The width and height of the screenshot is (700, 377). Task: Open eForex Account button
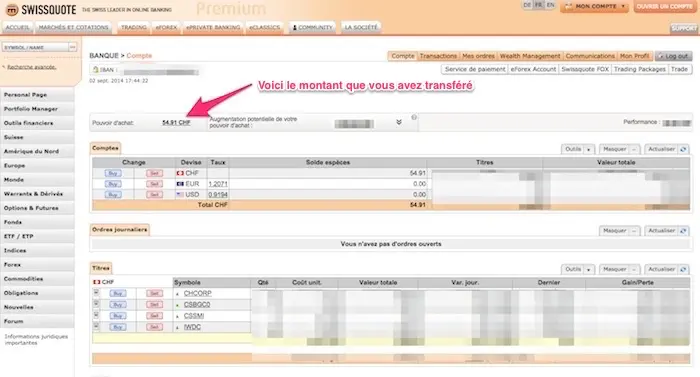pos(533,69)
